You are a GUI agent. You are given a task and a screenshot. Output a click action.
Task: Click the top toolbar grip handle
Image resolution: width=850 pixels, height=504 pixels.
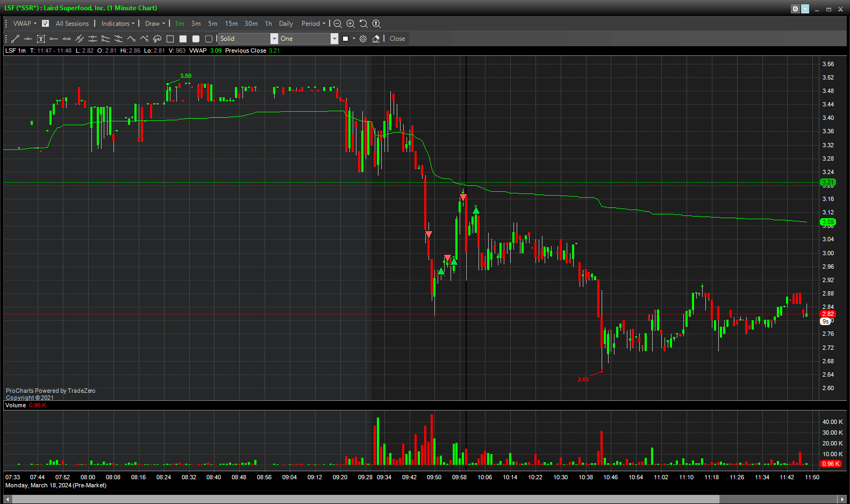6,24
